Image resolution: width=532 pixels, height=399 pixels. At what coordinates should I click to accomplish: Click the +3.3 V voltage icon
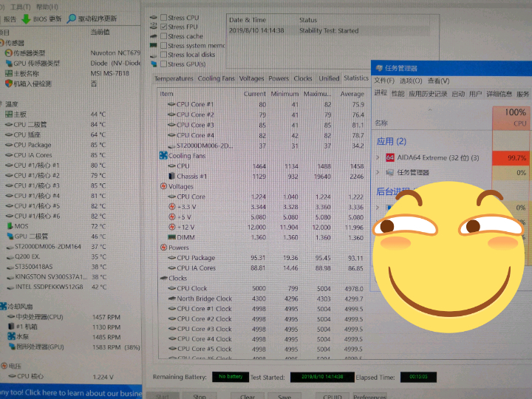[172, 207]
